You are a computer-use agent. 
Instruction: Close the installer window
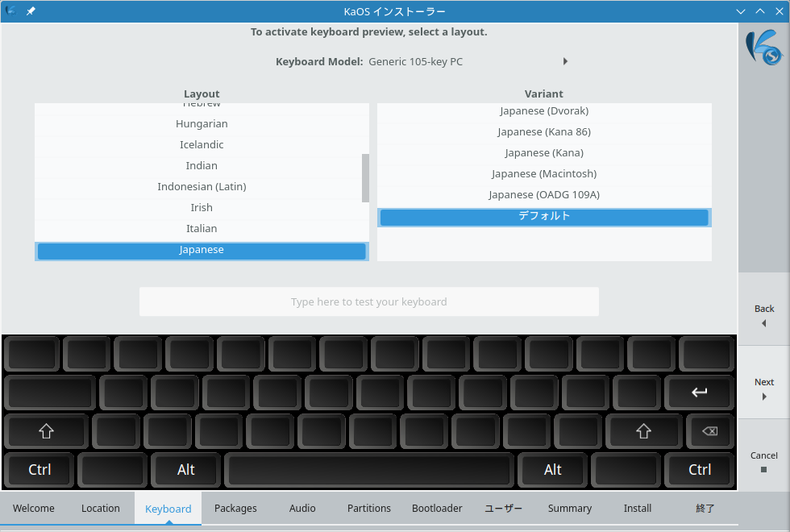pyautogui.click(x=779, y=11)
